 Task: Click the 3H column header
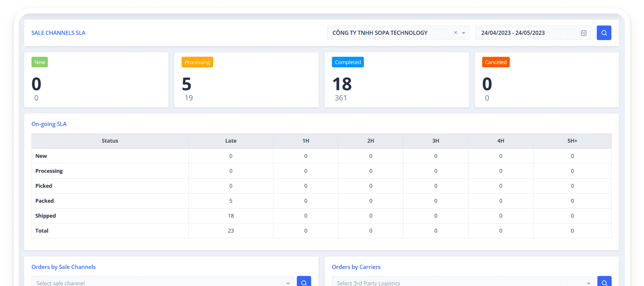tap(436, 141)
